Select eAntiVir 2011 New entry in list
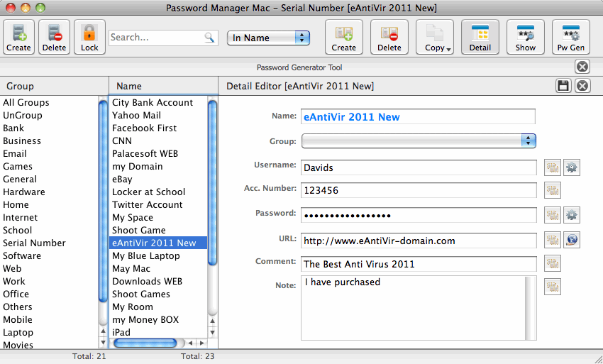The height and width of the screenshot is (364, 603). (x=158, y=243)
